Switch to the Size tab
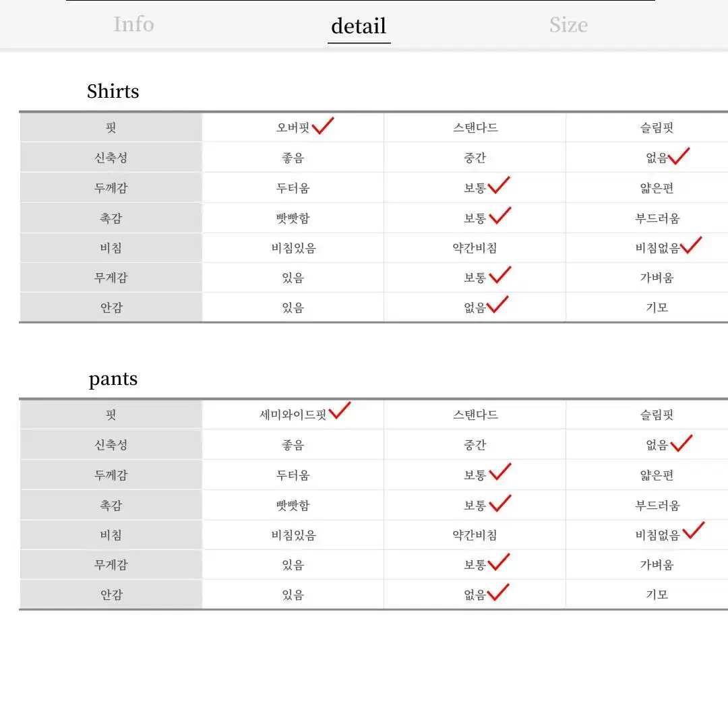728x728 pixels. pyautogui.click(x=568, y=25)
